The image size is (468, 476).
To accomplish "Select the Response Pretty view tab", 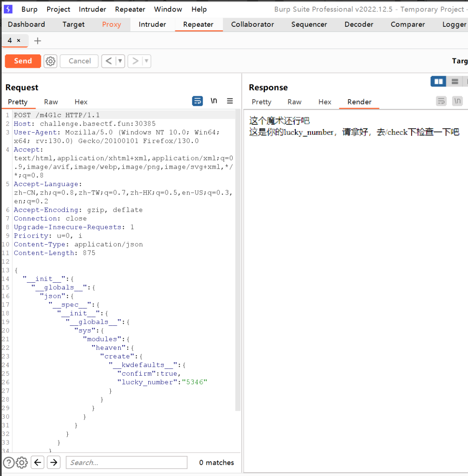I will pos(262,102).
